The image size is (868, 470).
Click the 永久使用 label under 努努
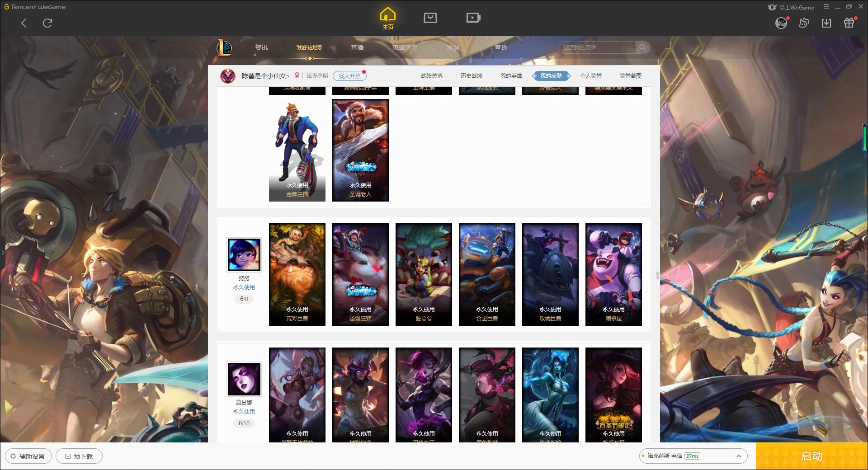[x=244, y=287]
